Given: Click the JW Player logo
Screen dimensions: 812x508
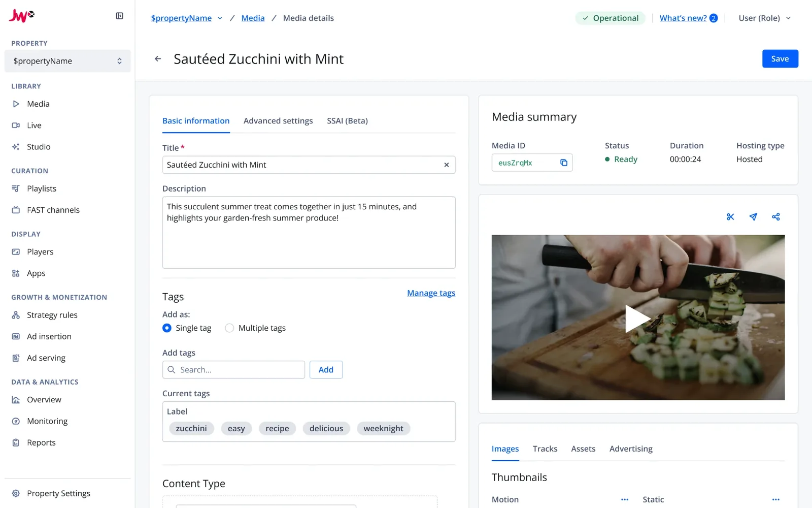Looking at the screenshot, I should pyautogui.click(x=22, y=16).
